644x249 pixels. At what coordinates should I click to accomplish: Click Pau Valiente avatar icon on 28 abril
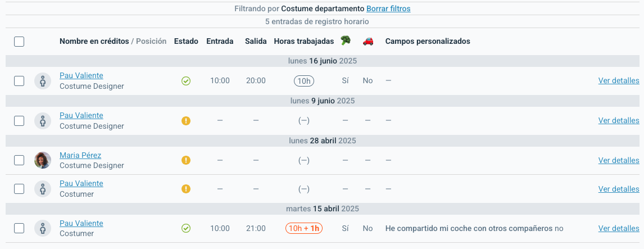tap(43, 189)
